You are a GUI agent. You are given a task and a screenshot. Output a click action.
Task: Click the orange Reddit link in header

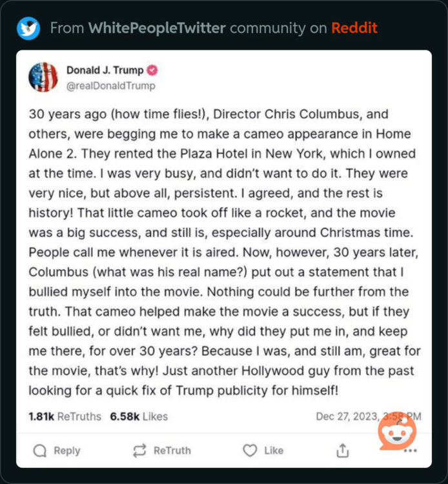pos(354,28)
